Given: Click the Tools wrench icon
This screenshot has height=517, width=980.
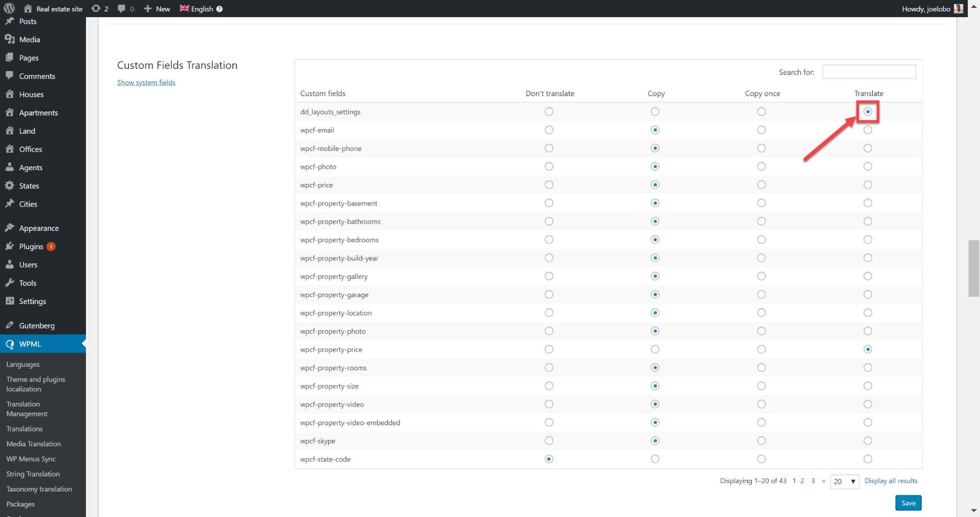Looking at the screenshot, I should (10, 283).
